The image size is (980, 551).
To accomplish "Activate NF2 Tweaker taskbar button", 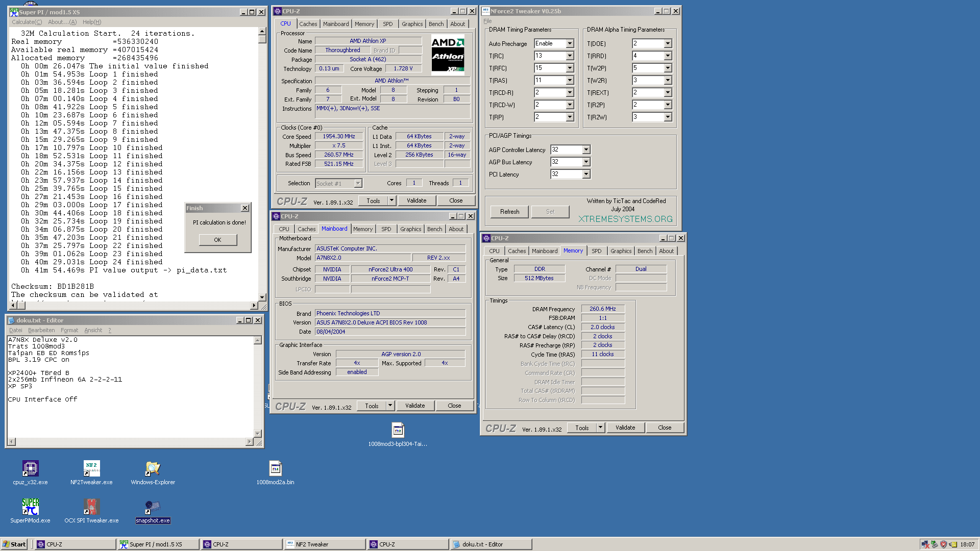I will [x=325, y=544].
